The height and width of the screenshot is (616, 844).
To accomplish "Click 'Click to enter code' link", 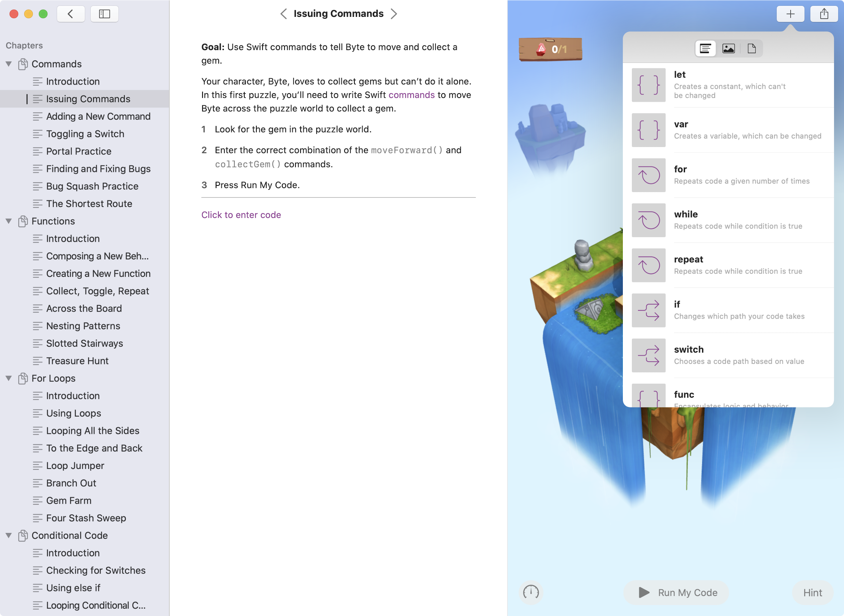I will click(x=241, y=214).
